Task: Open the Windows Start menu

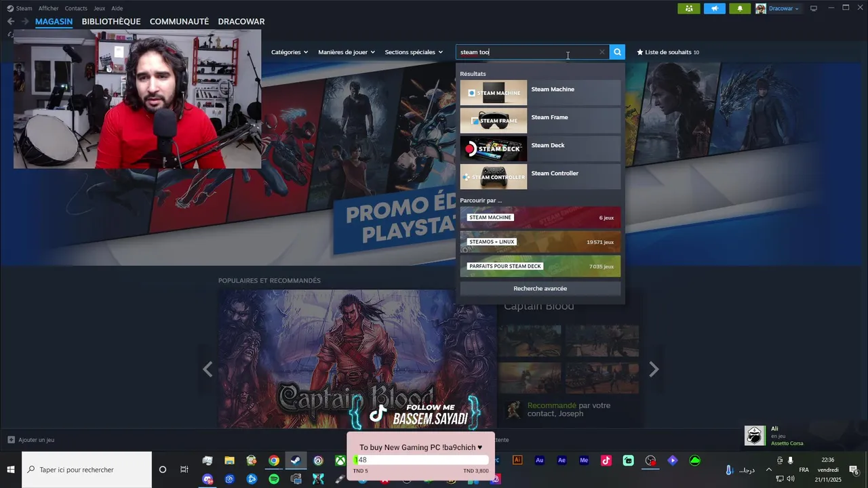Action: 11,470
